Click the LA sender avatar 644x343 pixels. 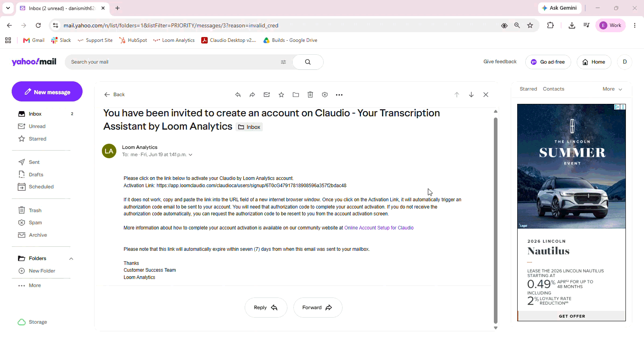(x=109, y=151)
